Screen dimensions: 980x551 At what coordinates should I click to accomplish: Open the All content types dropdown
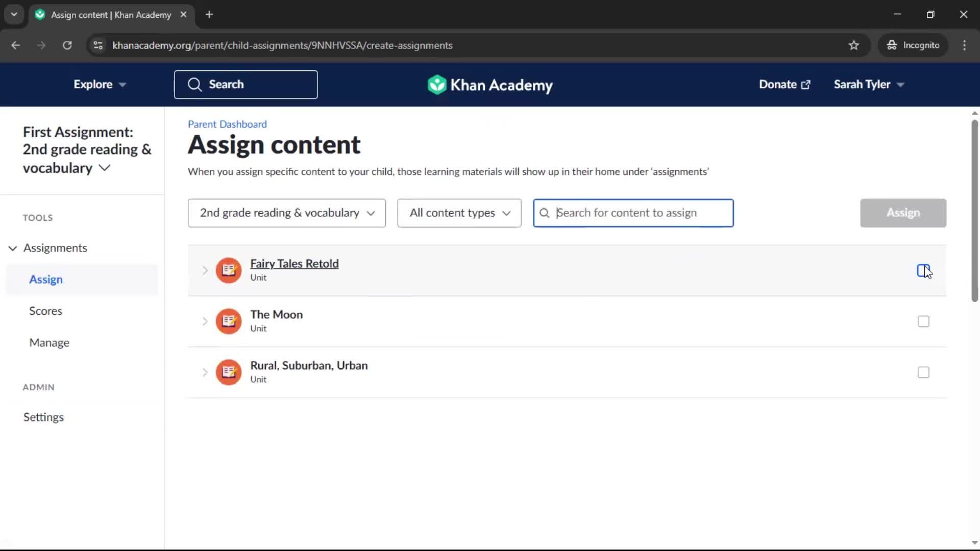459,213
